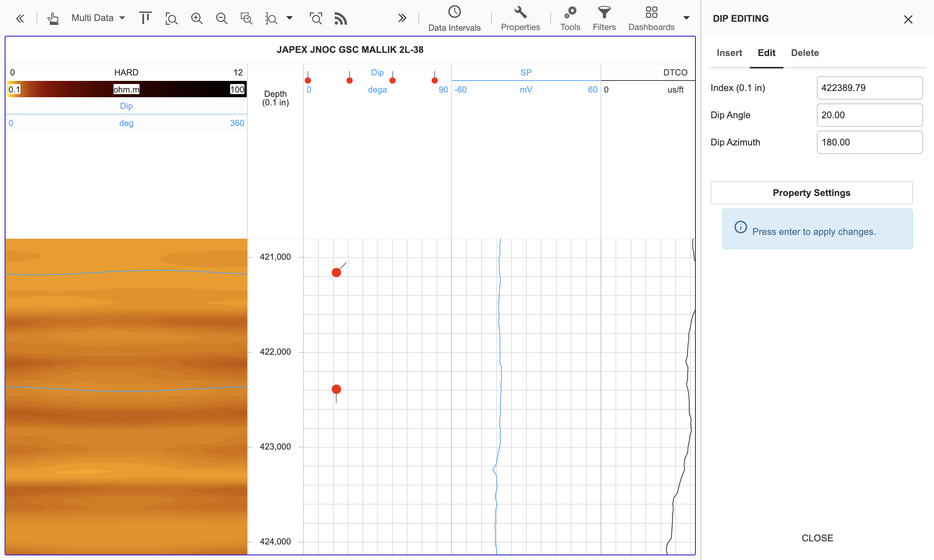Zoom out with the minus magnifier
This screenshot has width=934, height=560.
pos(222,18)
